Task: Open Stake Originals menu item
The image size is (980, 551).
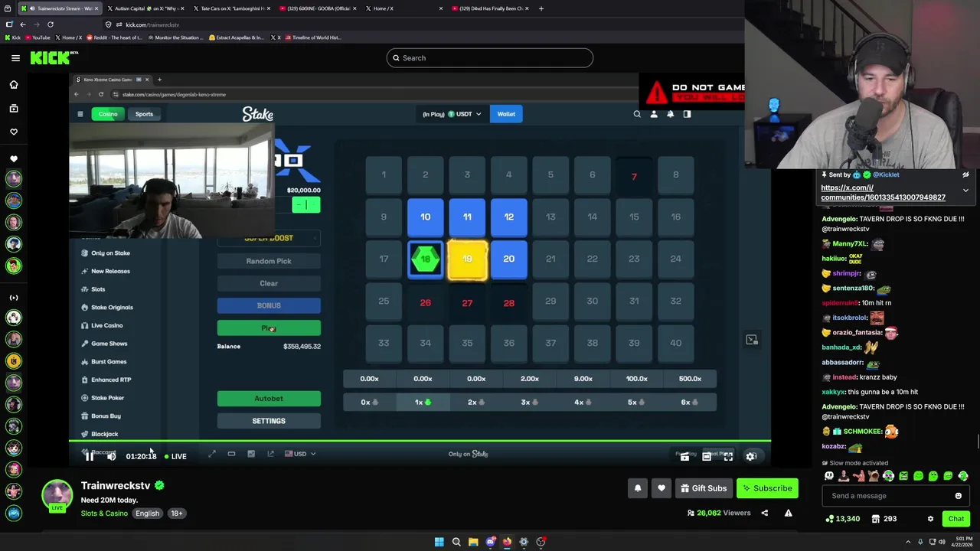Action: (112, 307)
